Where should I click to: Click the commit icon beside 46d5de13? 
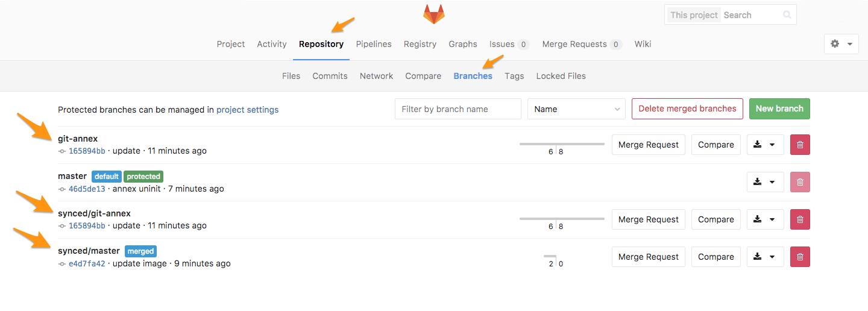pos(61,189)
